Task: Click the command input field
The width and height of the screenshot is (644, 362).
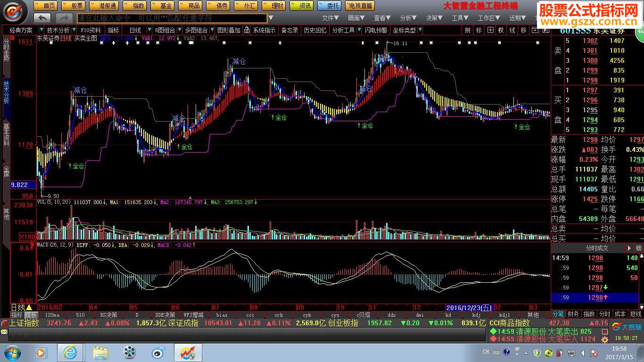Action: point(172,18)
